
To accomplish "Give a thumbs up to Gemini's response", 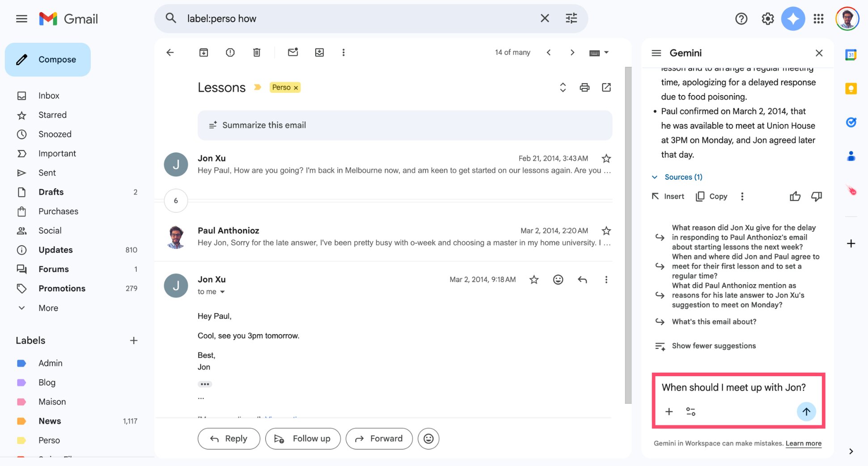I will 795,196.
